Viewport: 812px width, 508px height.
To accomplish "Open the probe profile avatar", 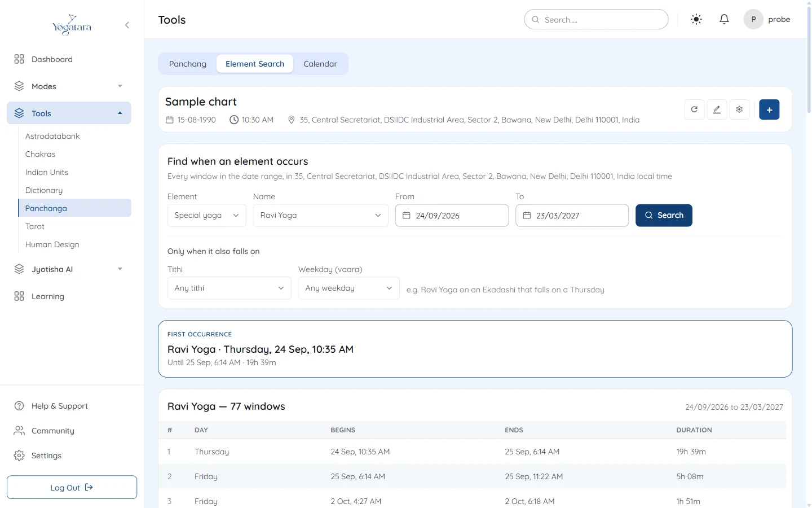I will coord(753,19).
